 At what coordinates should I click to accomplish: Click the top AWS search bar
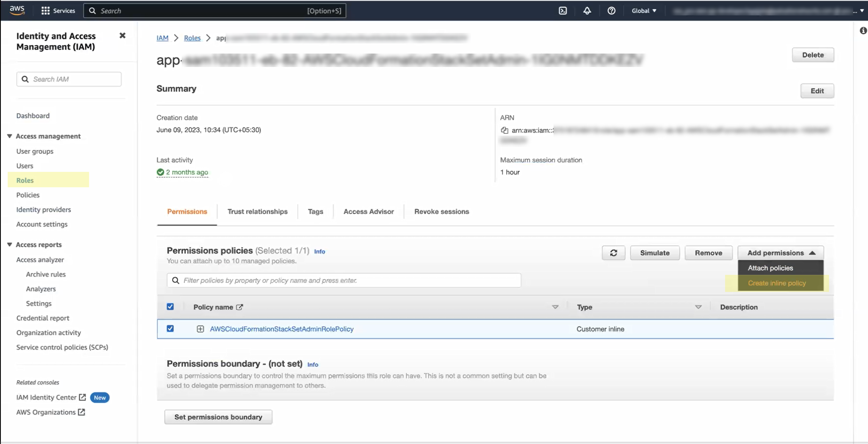point(214,11)
